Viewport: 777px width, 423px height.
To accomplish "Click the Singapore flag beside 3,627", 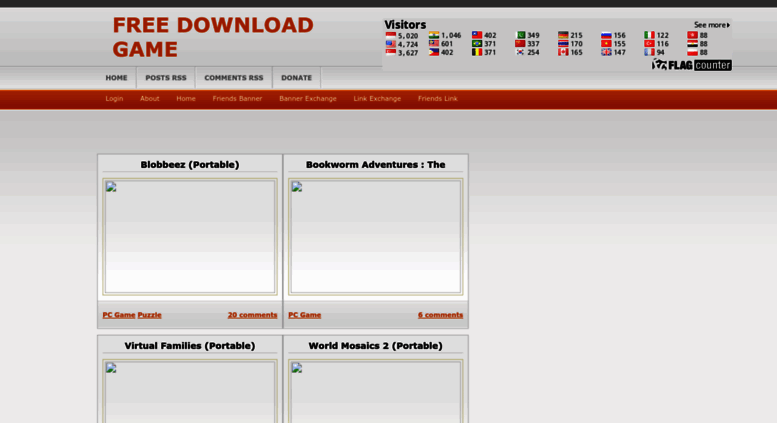I will click(390, 53).
